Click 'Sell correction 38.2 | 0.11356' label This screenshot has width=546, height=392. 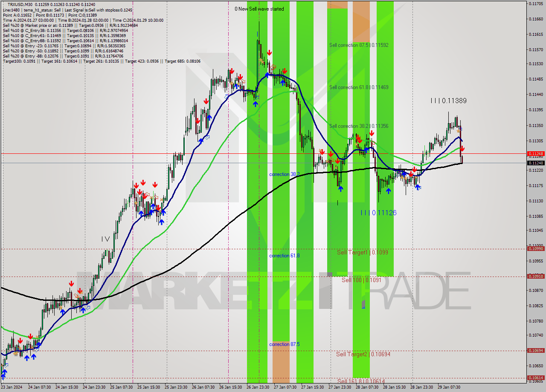pos(359,126)
